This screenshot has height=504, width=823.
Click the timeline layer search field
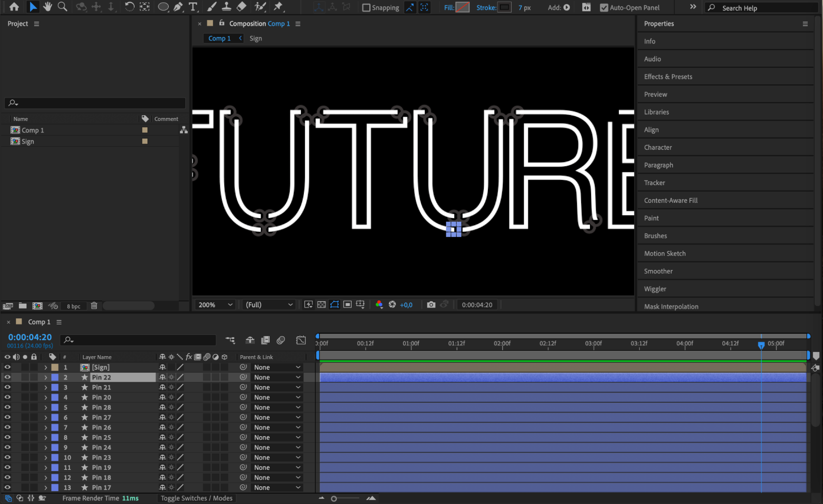pos(138,340)
